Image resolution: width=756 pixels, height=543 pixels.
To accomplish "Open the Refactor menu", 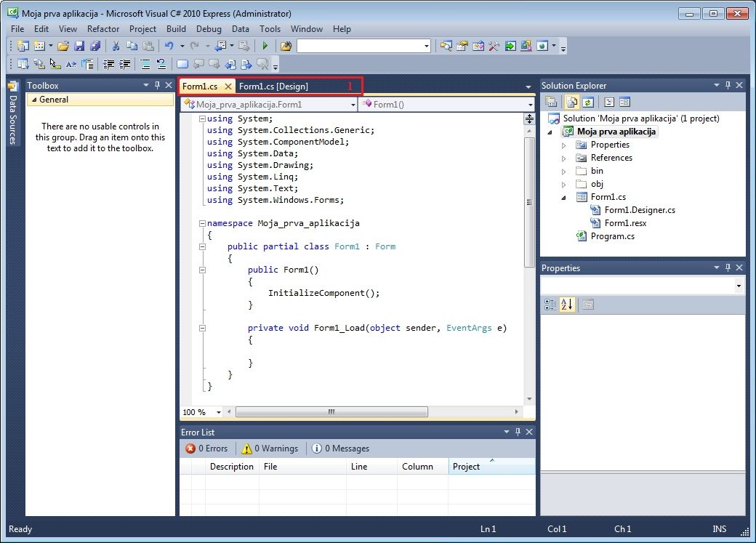I will (x=103, y=29).
